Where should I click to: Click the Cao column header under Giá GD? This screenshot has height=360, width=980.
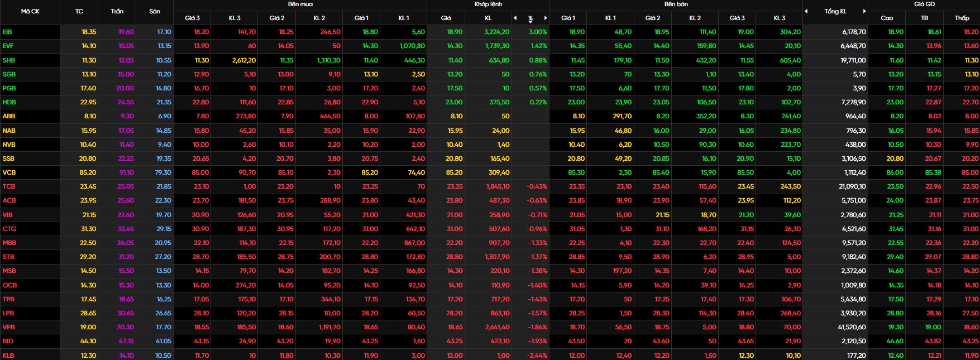(x=887, y=18)
